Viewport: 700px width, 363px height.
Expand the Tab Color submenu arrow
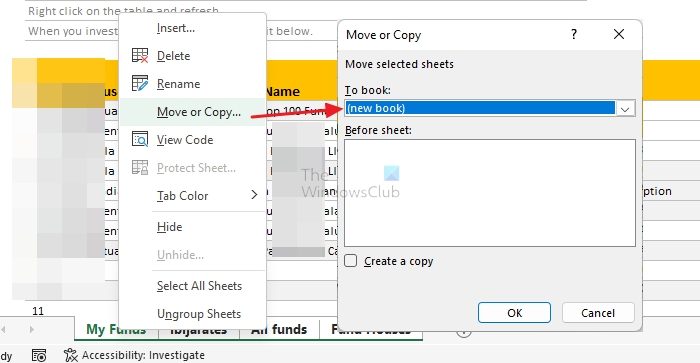click(x=254, y=195)
